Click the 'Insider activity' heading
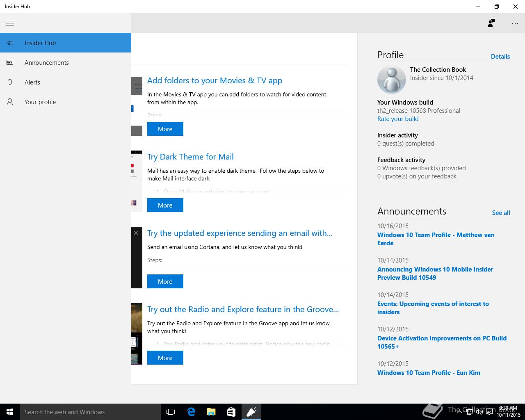This screenshot has width=525, height=420. click(397, 135)
